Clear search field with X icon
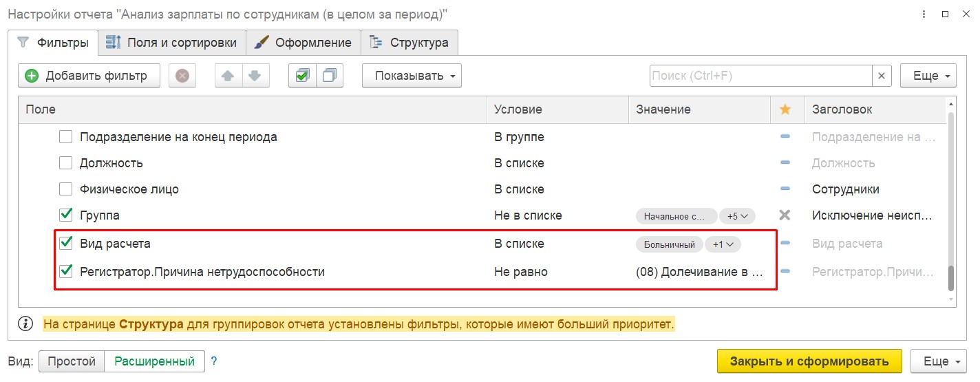980x382 pixels. pos(882,76)
